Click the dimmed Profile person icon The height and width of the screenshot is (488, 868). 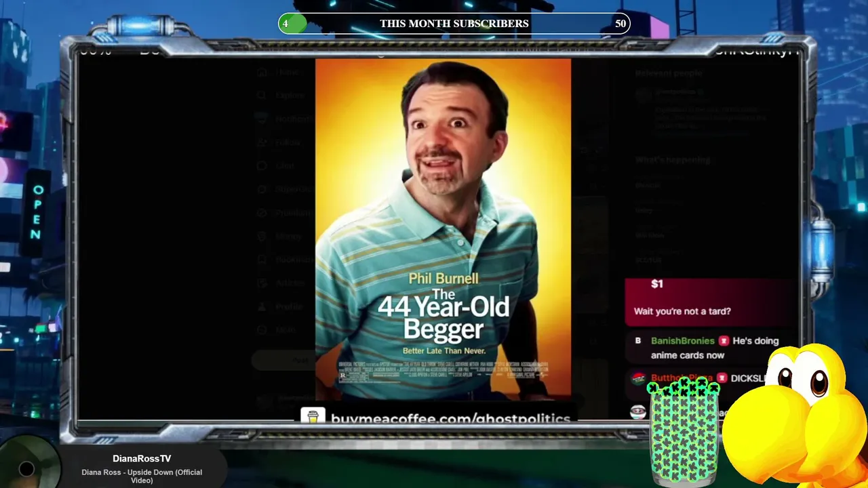pyautogui.click(x=262, y=306)
